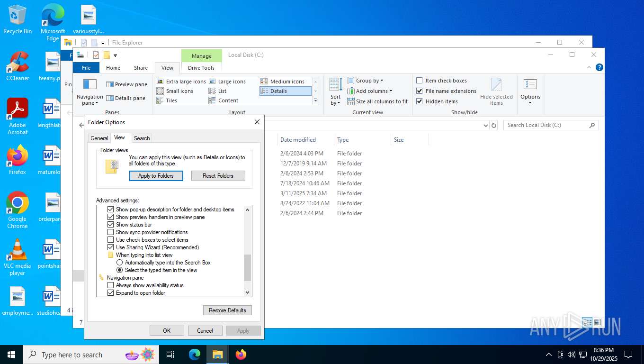Open Firefox from the taskbar

(x=241, y=355)
